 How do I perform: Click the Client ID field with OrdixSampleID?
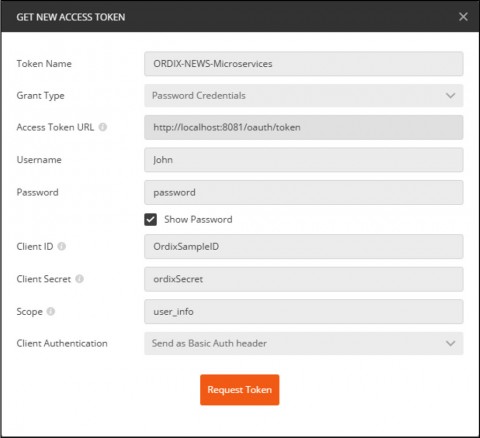point(304,247)
